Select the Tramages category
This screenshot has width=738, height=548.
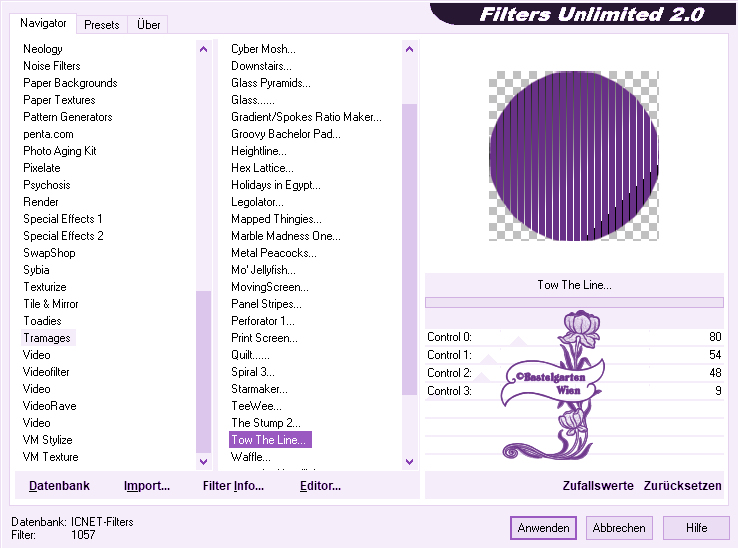tap(47, 338)
